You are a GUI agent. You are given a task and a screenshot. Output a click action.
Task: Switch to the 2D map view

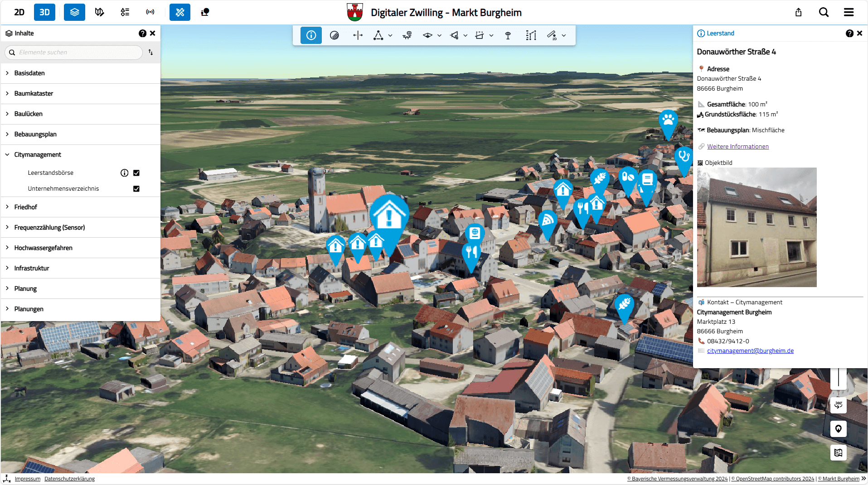click(19, 12)
